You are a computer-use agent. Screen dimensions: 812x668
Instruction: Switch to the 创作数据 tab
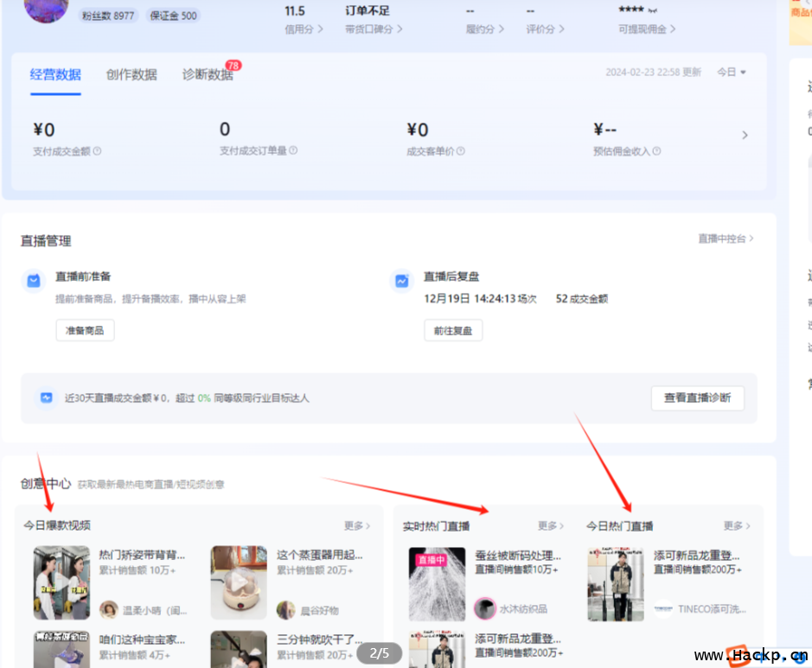131,74
